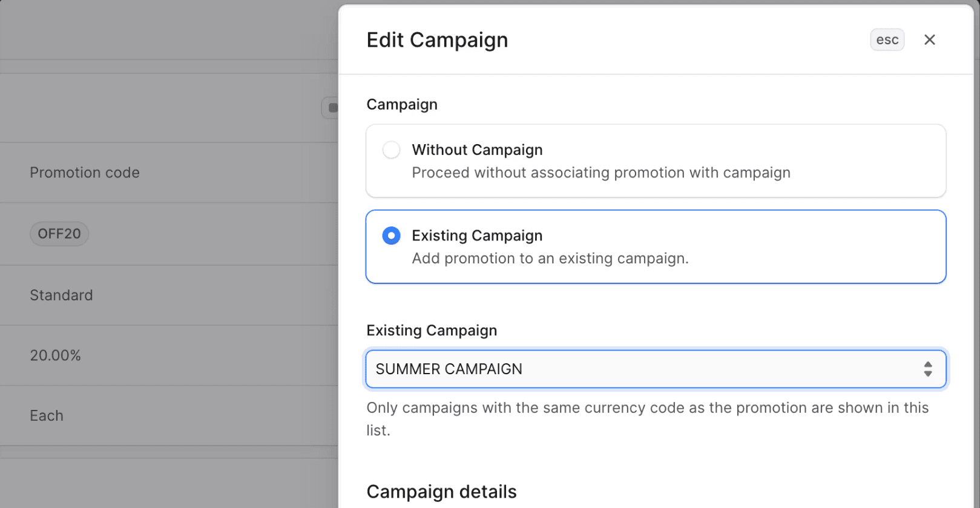This screenshot has width=980, height=508.
Task: Click the Edit Campaign dialog title
Action: pyautogui.click(x=437, y=39)
